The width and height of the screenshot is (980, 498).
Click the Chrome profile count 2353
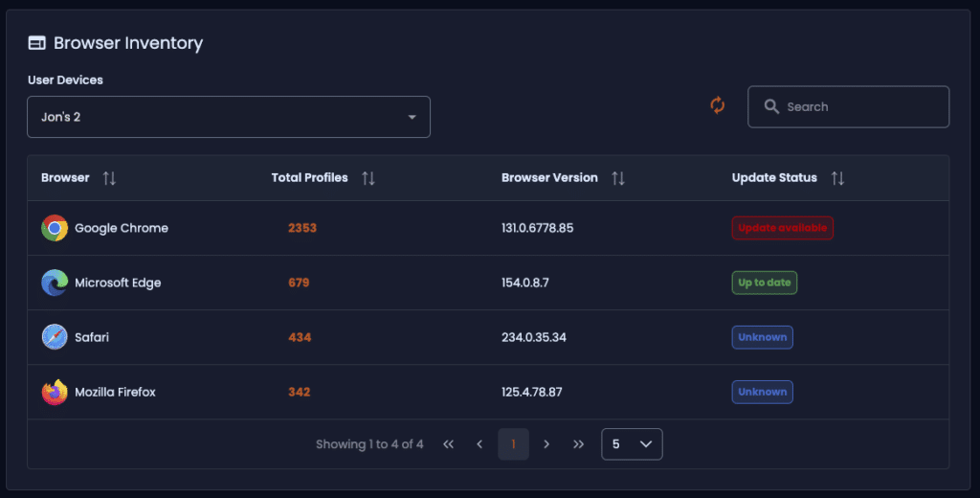pos(302,228)
